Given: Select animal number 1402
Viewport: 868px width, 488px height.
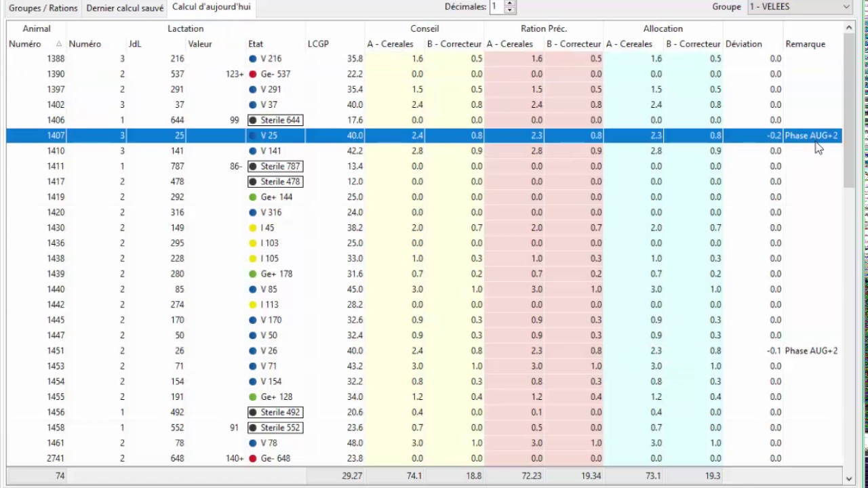Looking at the screenshot, I should (x=56, y=104).
